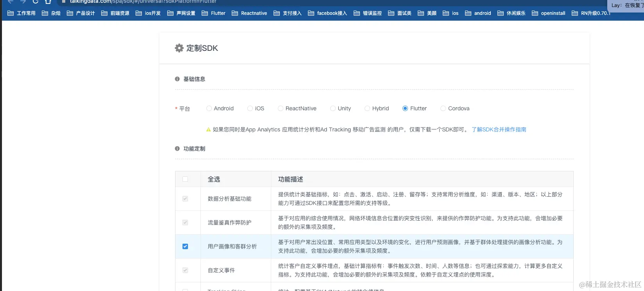
Task: Check the 全选 select-all checkbox
Action: (x=185, y=179)
